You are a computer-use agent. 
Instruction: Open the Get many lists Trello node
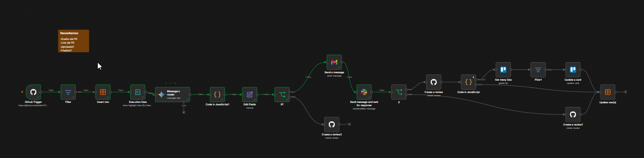[x=503, y=70]
